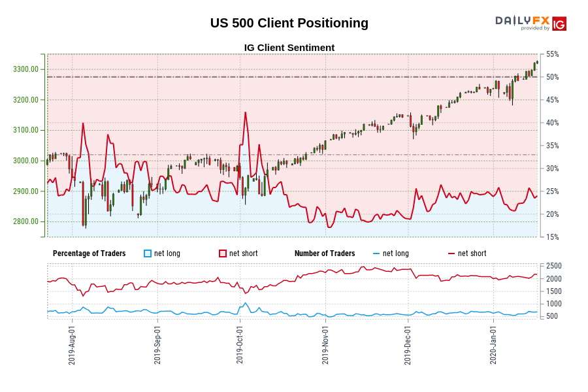Click the 3100.00 price axis label
Viewport: 588px width, 392px height.
pos(26,130)
